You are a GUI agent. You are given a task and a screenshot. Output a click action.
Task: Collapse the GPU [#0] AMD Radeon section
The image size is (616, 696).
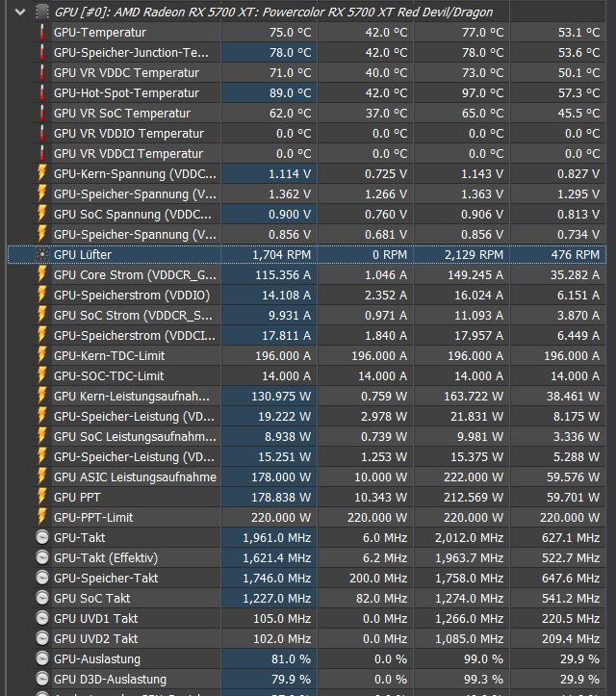pos(20,12)
